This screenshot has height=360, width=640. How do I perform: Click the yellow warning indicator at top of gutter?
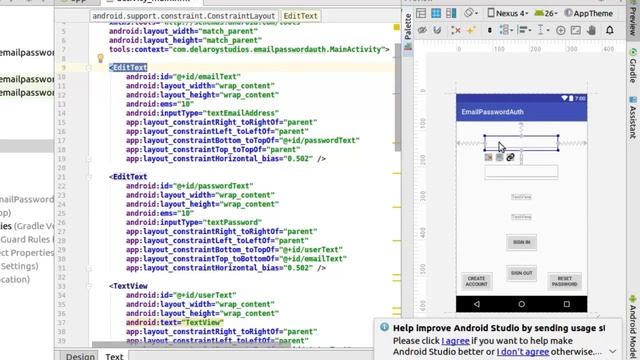pos(396,27)
